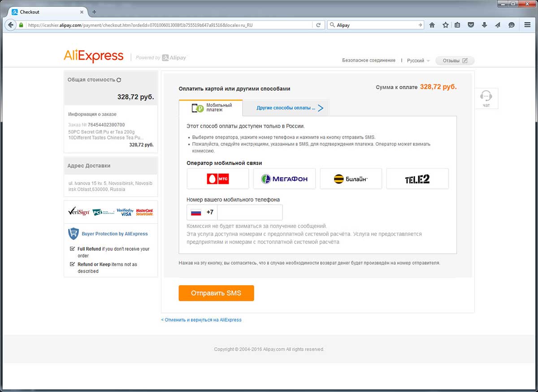Select the Мобильный платеж tab

pos(211,108)
